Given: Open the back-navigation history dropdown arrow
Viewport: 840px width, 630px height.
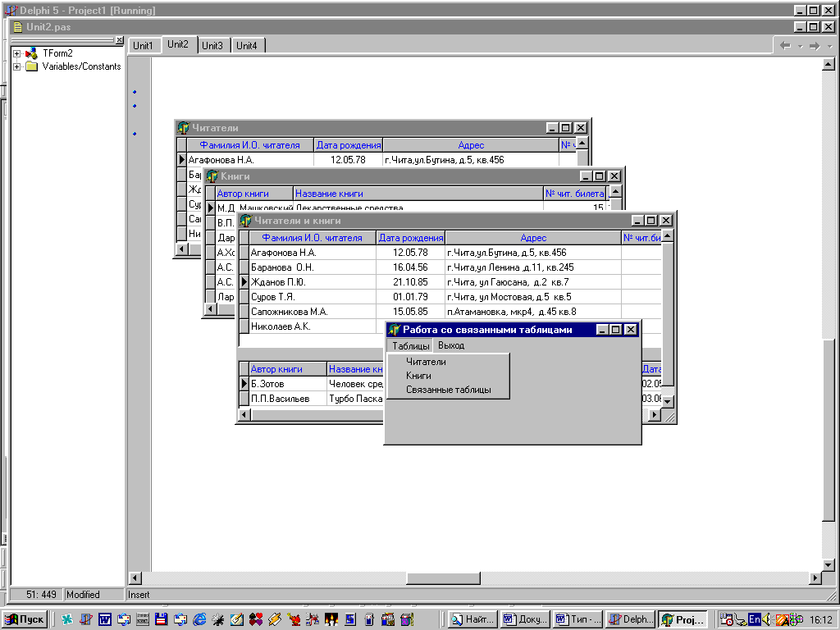Looking at the screenshot, I should pyautogui.click(x=800, y=47).
